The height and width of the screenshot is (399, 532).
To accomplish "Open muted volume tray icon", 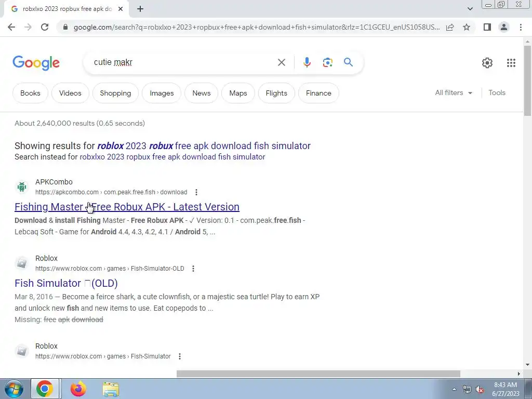I will tap(480, 389).
